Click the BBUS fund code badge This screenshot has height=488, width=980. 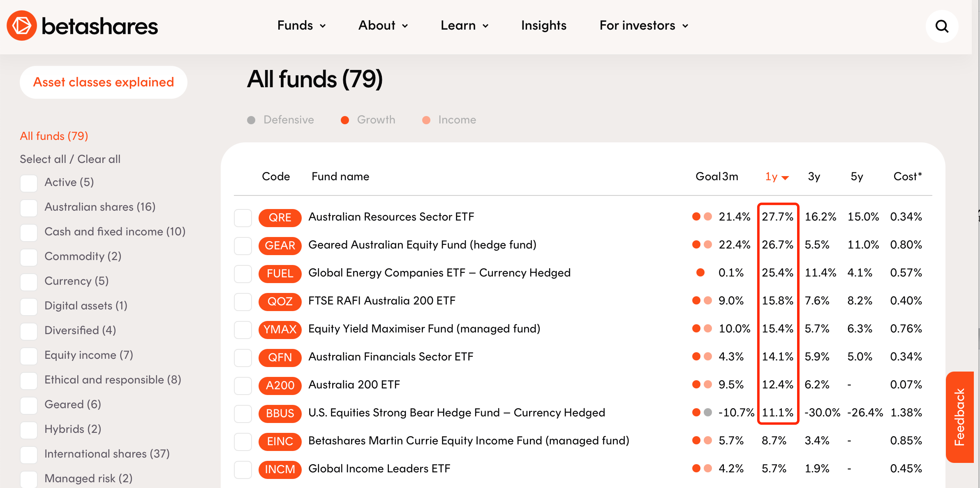coord(280,413)
